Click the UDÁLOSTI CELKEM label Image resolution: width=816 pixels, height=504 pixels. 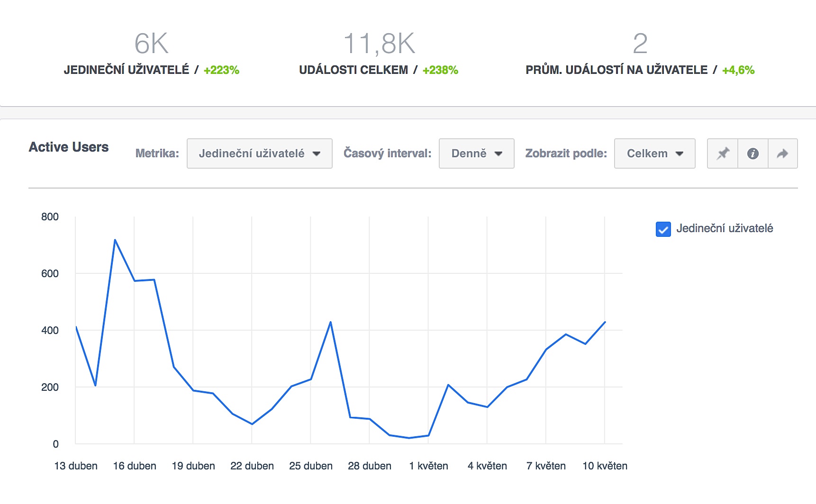coord(353,70)
